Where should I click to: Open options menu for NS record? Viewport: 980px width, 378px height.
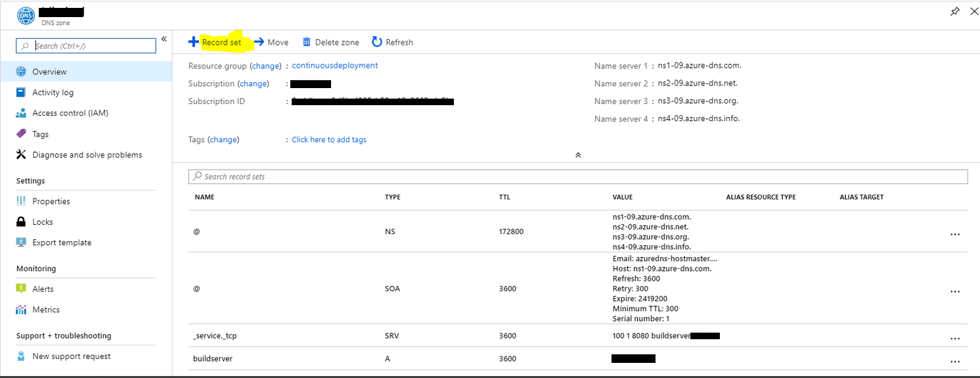955,235
